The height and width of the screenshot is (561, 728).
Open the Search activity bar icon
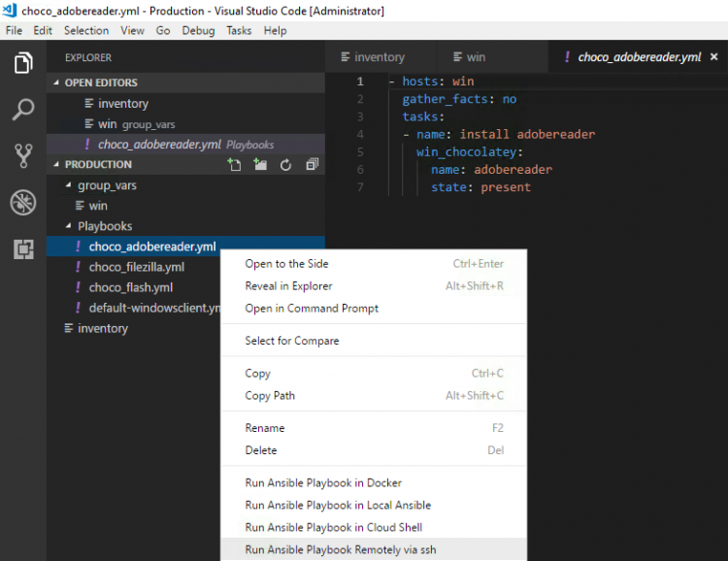[23, 110]
